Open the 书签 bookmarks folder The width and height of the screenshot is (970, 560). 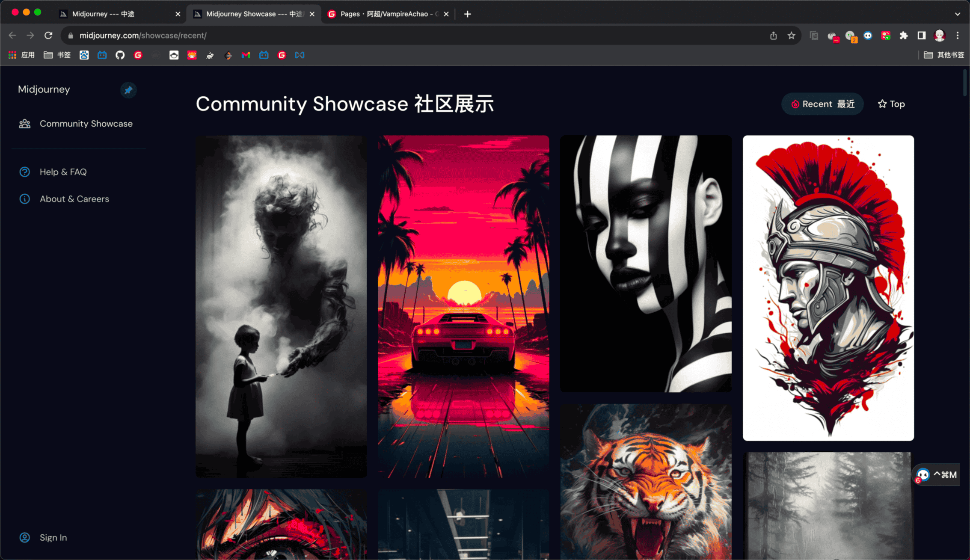57,55
